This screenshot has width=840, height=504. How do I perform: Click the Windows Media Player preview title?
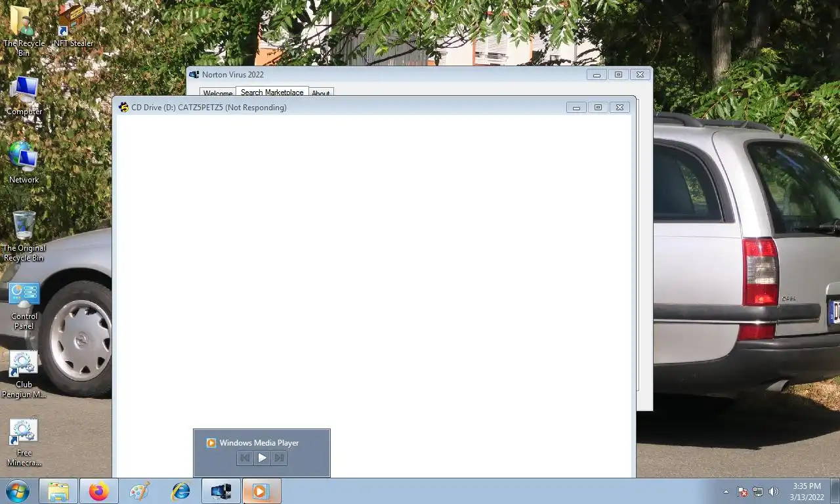[x=259, y=443]
